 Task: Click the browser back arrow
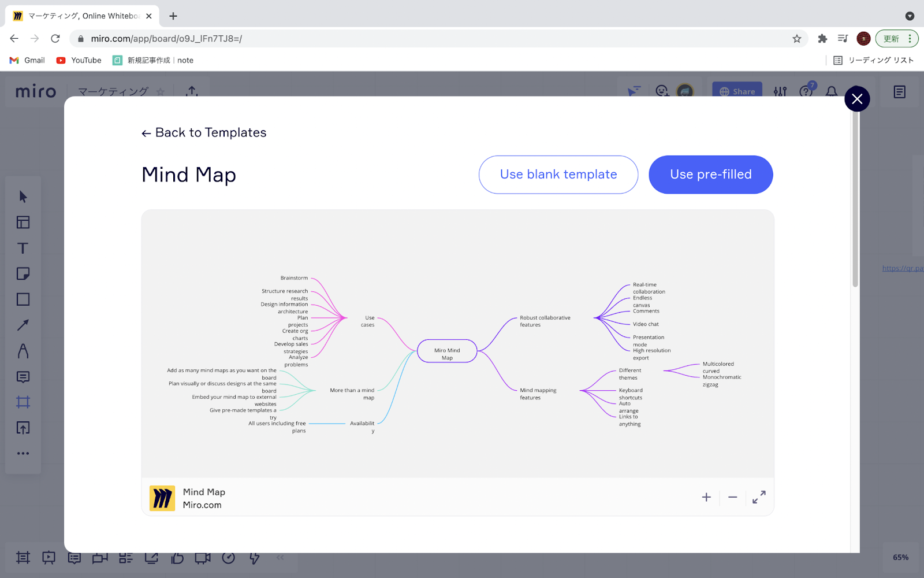14,39
